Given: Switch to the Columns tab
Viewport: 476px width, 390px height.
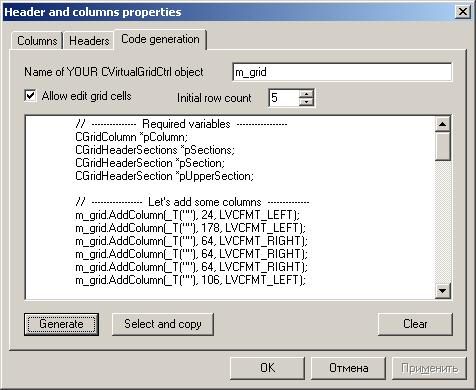Looking at the screenshot, I should tap(37, 41).
